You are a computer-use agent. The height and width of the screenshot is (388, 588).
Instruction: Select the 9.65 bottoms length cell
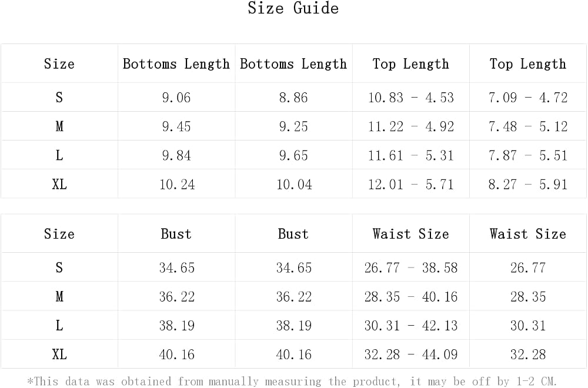click(x=293, y=156)
